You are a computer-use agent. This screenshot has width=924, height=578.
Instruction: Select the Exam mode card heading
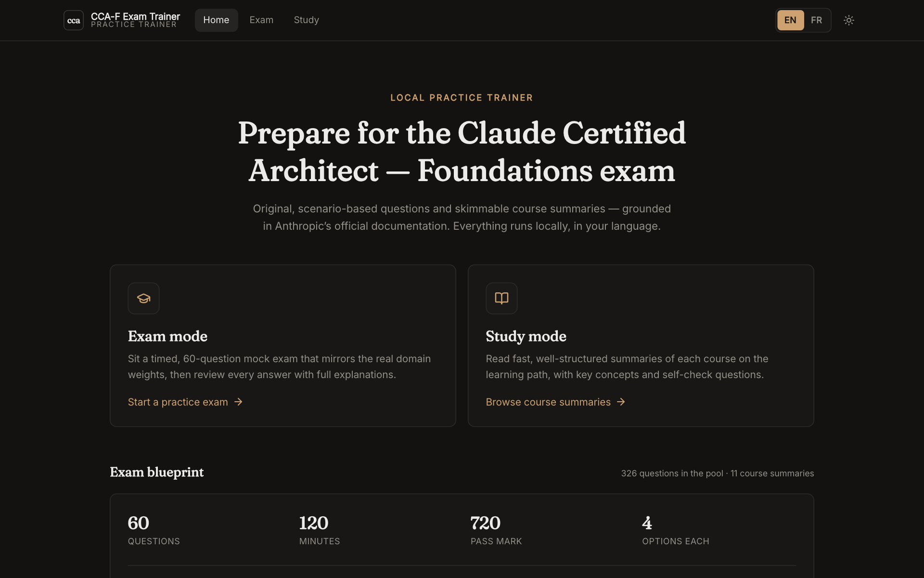(167, 336)
